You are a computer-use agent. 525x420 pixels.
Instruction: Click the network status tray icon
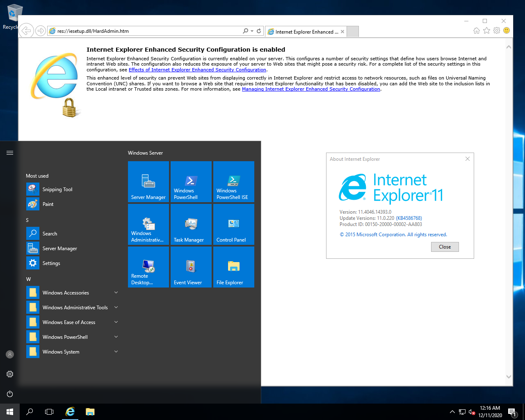click(x=462, y=412)
